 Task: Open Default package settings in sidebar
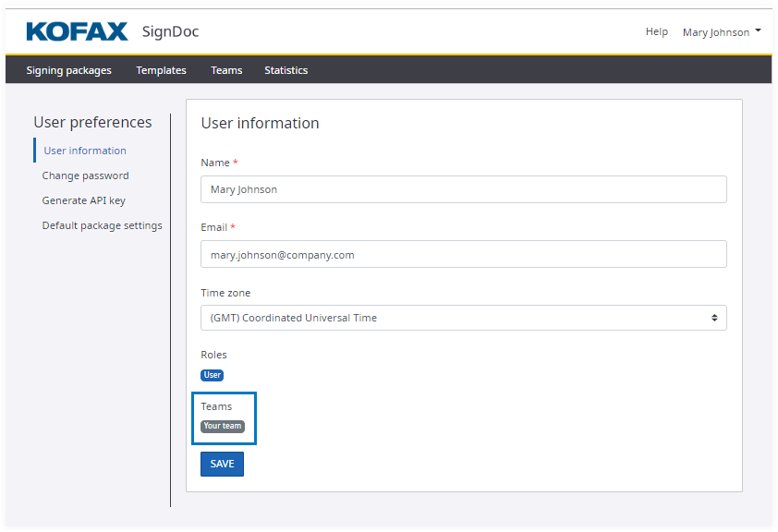coord(102,225)
